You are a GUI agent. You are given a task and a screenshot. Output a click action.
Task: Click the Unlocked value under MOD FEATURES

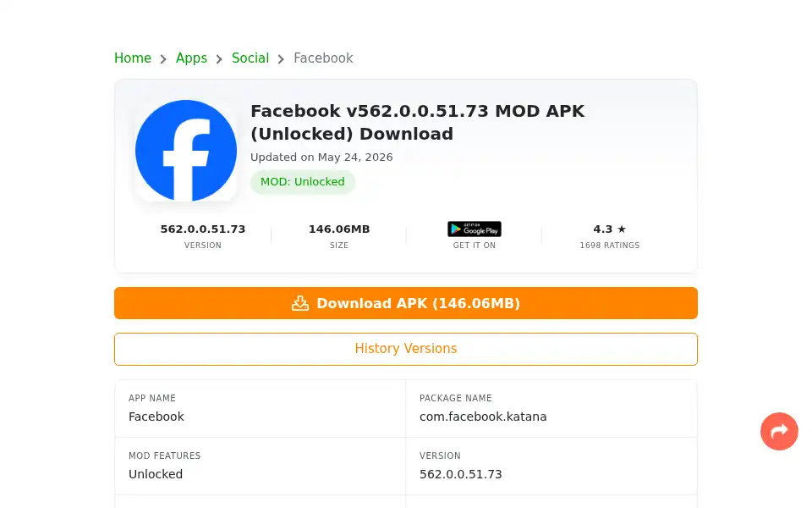pyautogui.click(x=156, y=474)
